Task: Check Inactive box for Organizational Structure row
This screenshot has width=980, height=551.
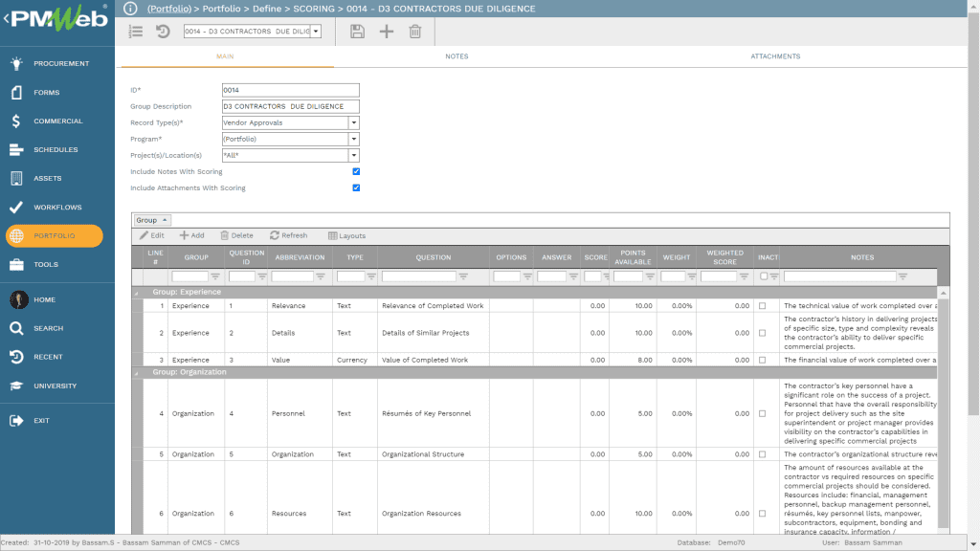Action: click(762, 454)
